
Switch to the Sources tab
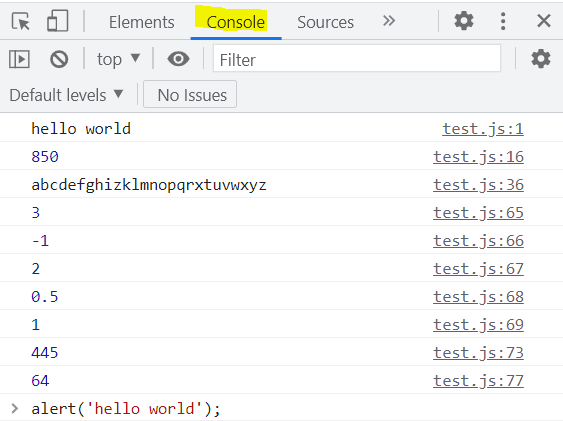325,22
